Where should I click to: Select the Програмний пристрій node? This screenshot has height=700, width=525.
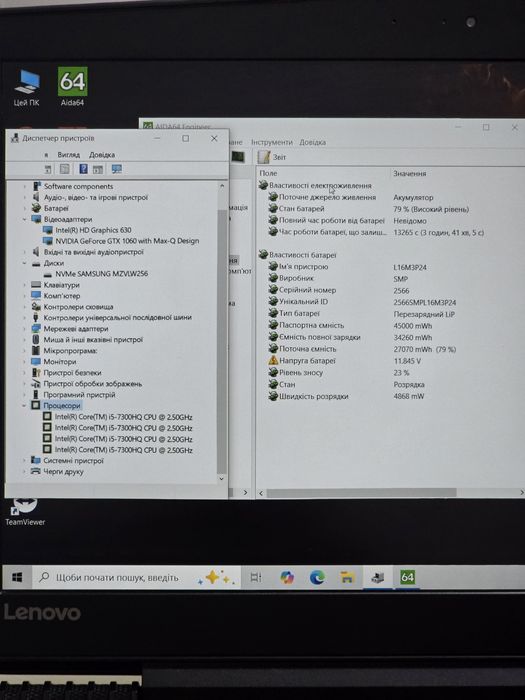(x=79, y=395)
